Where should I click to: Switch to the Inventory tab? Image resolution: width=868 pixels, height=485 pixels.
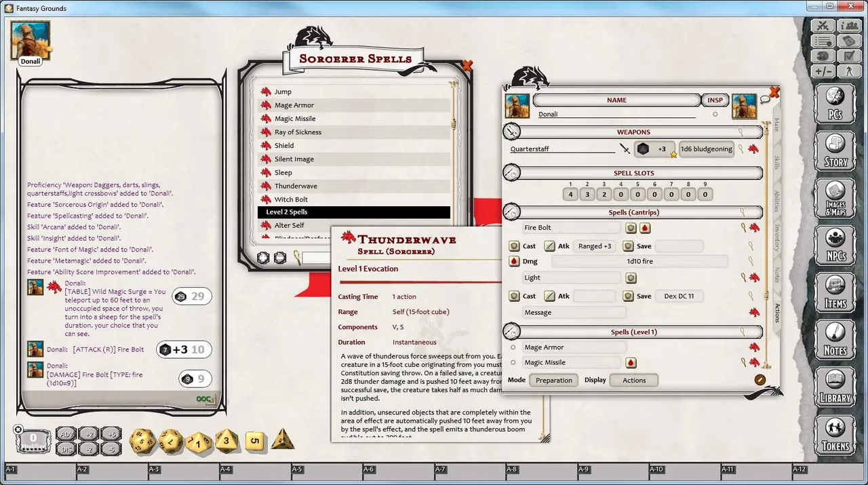(776, 237)
